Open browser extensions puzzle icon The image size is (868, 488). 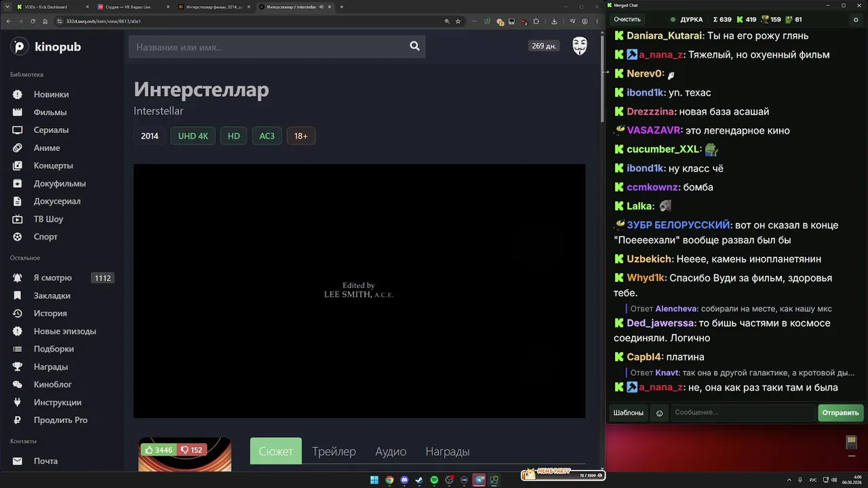(536, 21)
